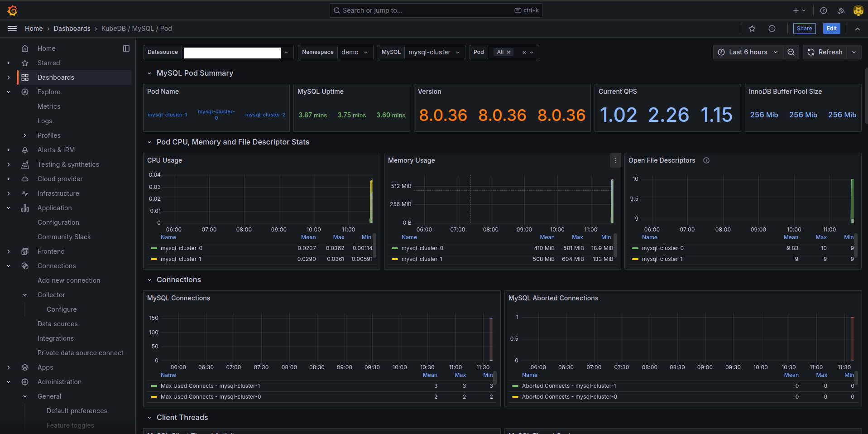Toggle mysql-cluster-1 series in Memory Usage legend
Image resolution: width=868 pixels, height=434 pixels.
click(422, 259)
